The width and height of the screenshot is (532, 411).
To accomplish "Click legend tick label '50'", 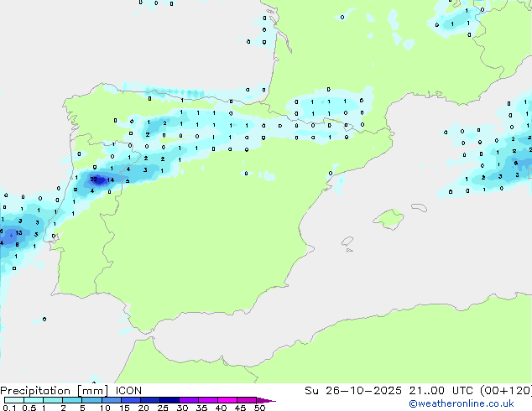I will coord(259,408).
